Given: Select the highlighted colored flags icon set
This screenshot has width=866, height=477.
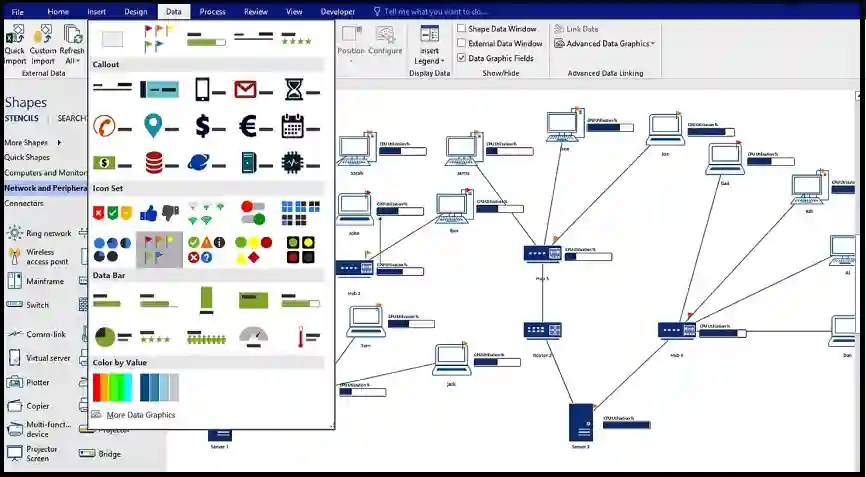Looking at the screenshot, I should (159, 250).
